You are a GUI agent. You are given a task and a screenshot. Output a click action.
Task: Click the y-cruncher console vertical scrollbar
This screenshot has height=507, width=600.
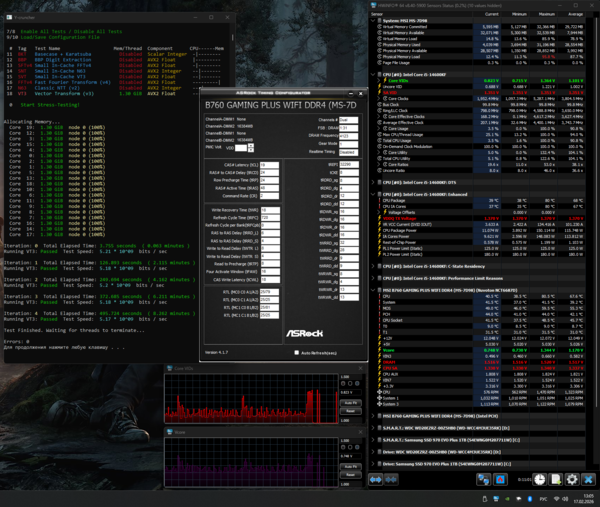[232, 37]
